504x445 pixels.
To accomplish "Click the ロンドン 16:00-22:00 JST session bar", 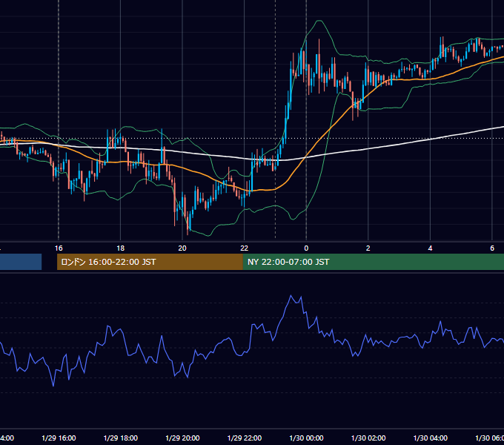I will point(150,262).
